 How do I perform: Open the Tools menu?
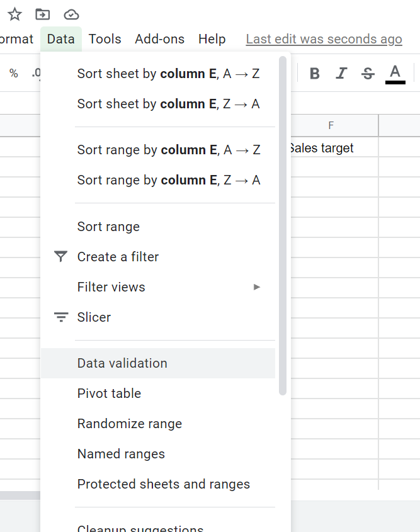click(105, 39)
